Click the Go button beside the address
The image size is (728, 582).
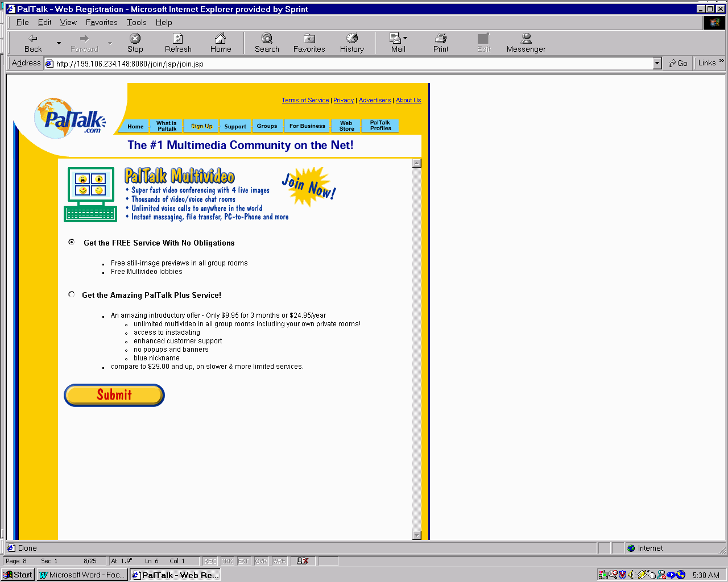click(x=678, y=63)
